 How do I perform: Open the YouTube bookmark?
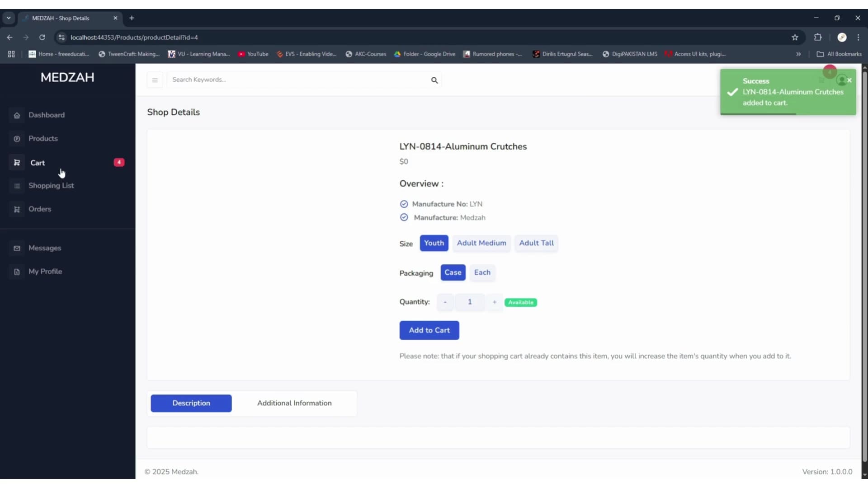pos(253,54)
